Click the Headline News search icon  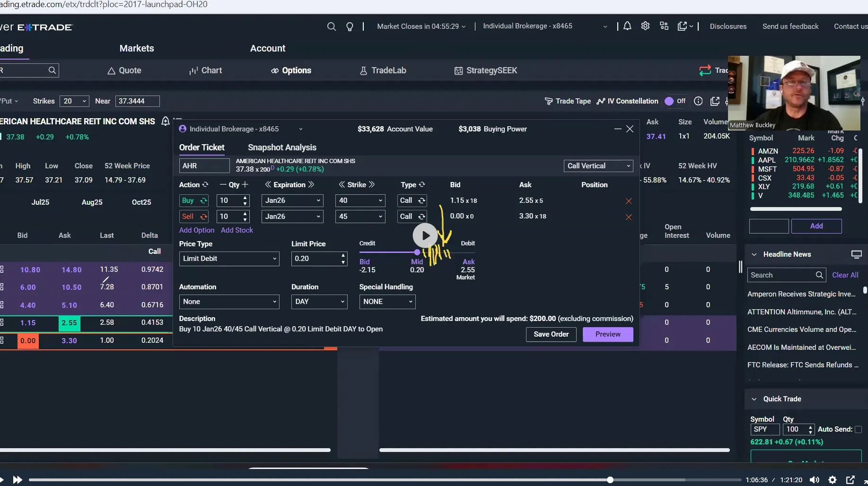pyautogui.click(x=820, y=275)
